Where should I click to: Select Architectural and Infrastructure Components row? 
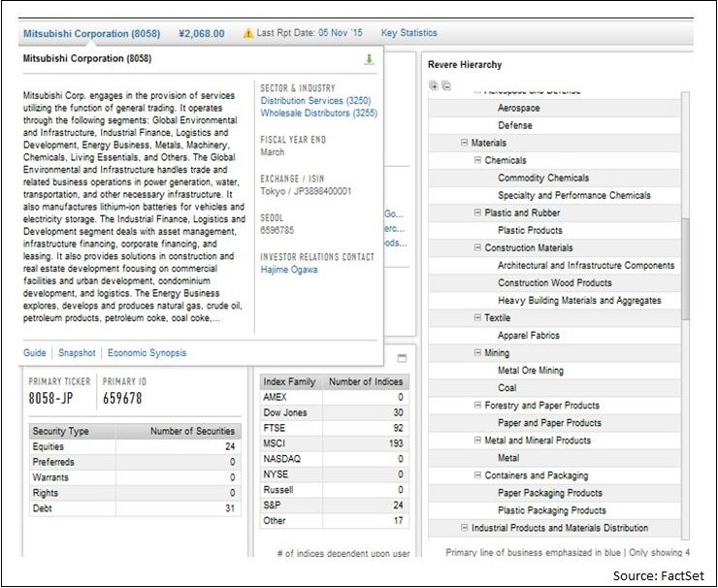tap(555, 265)
